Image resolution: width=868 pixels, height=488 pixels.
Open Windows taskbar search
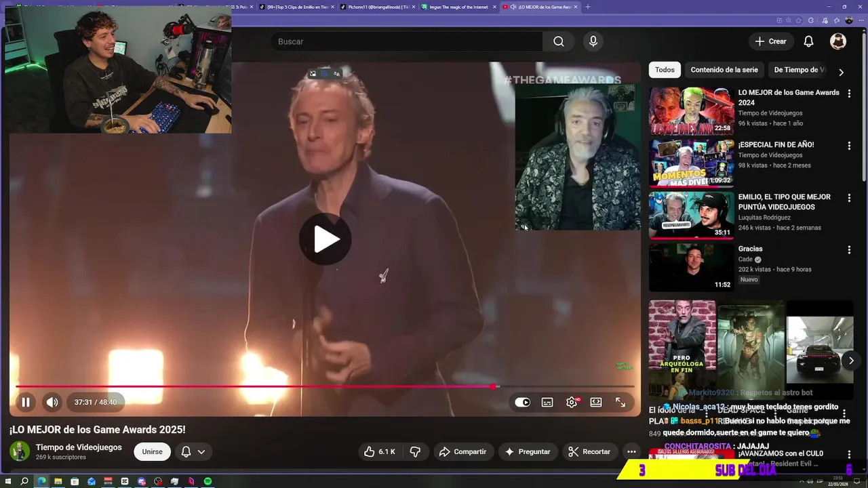24,481
